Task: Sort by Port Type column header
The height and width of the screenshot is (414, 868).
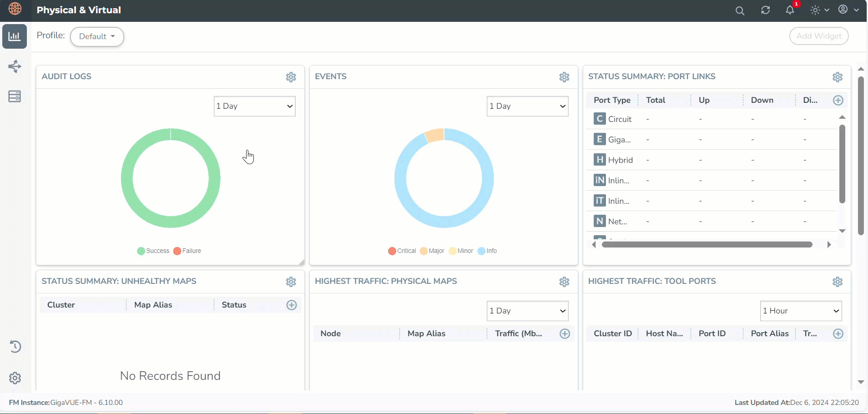Action: 612,100
